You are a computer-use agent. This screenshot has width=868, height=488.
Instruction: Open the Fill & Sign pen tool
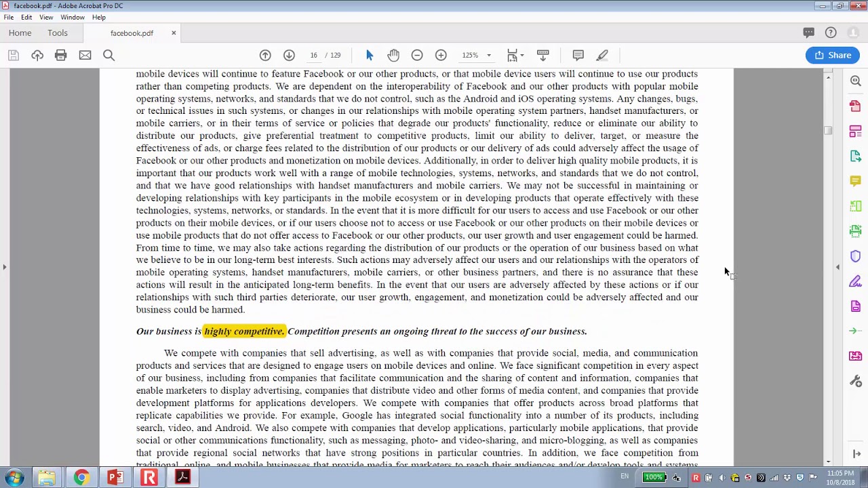(x=855, y=281)
